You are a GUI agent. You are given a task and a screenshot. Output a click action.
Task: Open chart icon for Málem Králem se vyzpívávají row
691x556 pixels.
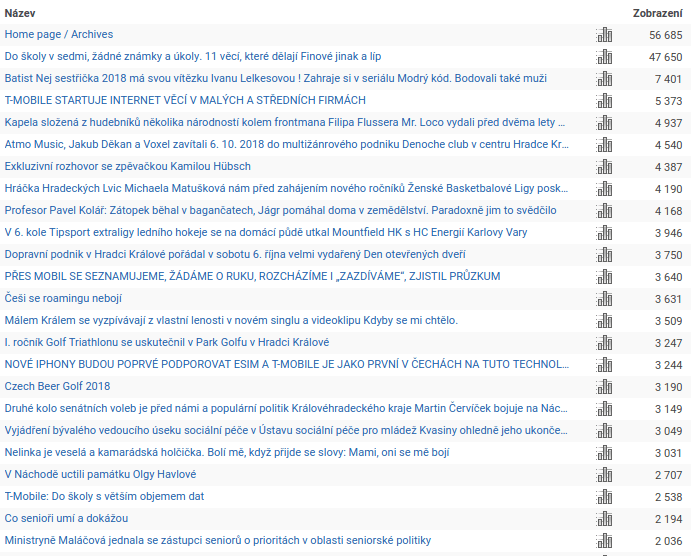click(x=603, y=321)
